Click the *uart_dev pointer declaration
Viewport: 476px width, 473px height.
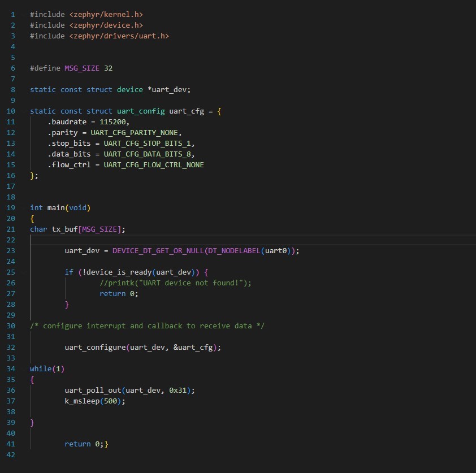tap(169, 90)
